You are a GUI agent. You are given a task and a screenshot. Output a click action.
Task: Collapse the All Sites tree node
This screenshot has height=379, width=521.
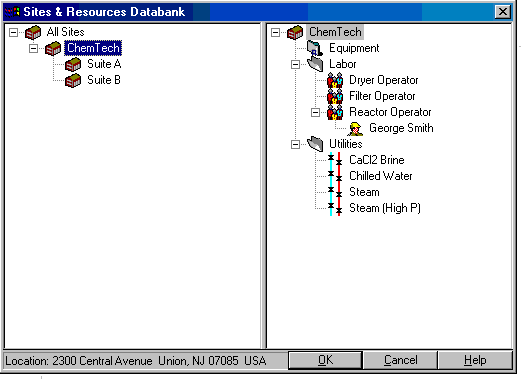[13, 32]
